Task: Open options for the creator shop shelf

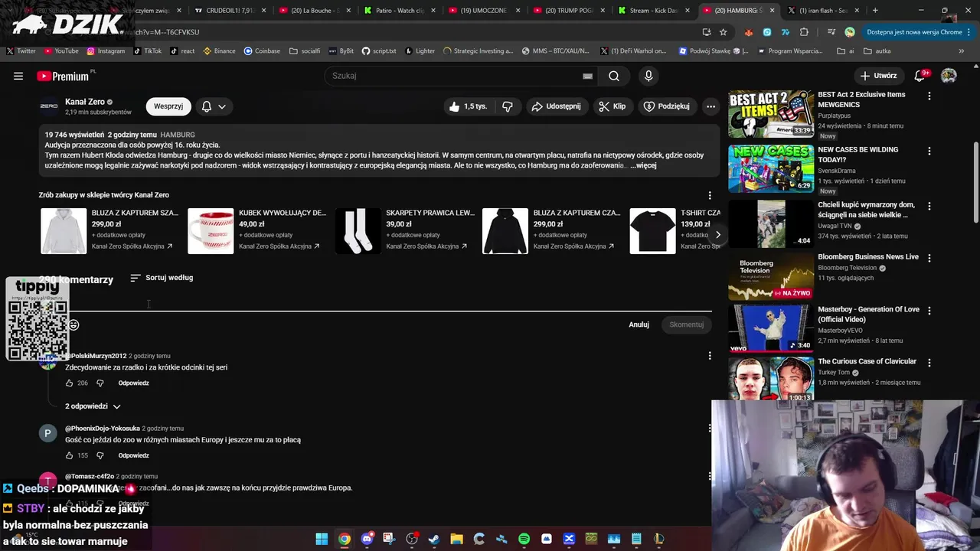Action: (x=710, y=195)
